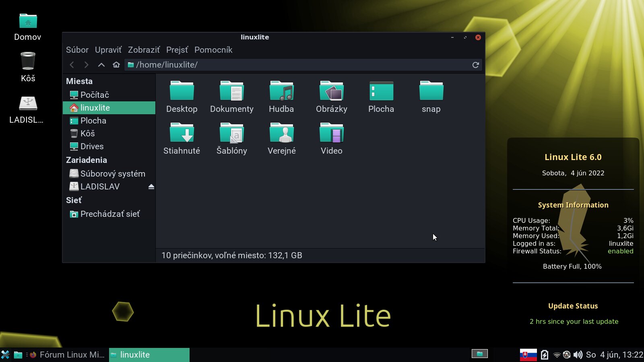
Task: Click the /home/linuxlite/ path field
Action: pos(298,65)
